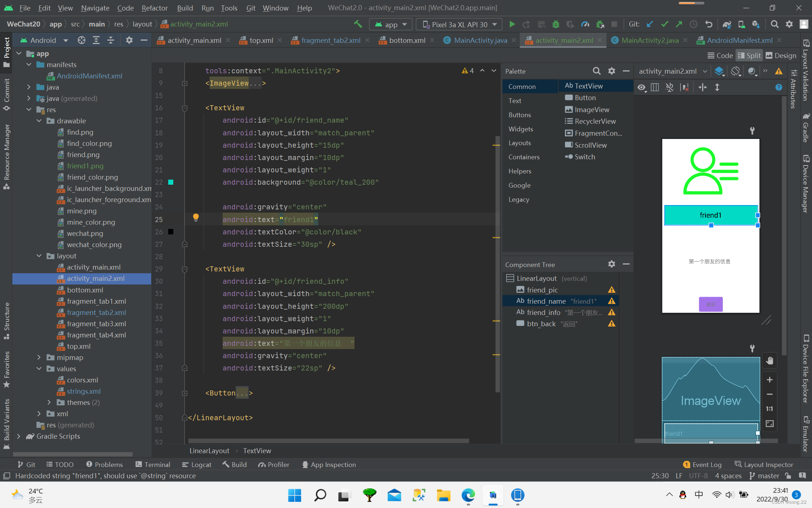
Task: Expand the java folder
Action: [x=29, y=87]
